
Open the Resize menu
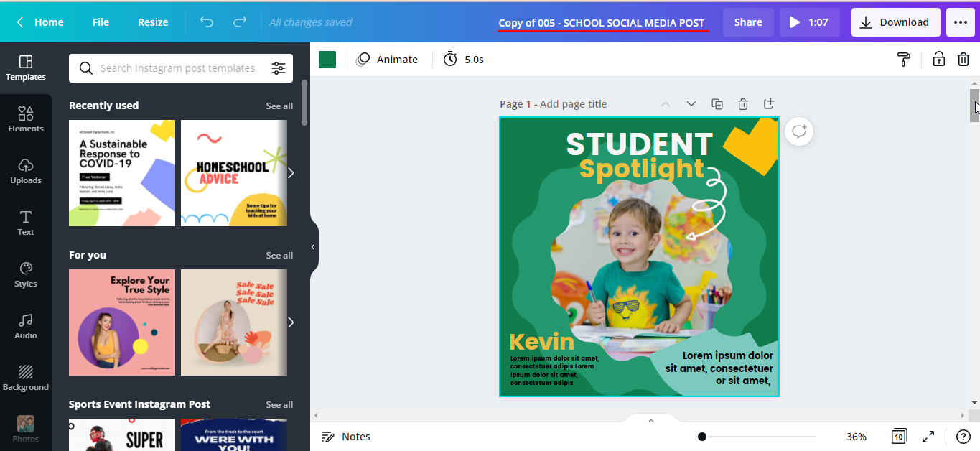click(x=153, y=22)
